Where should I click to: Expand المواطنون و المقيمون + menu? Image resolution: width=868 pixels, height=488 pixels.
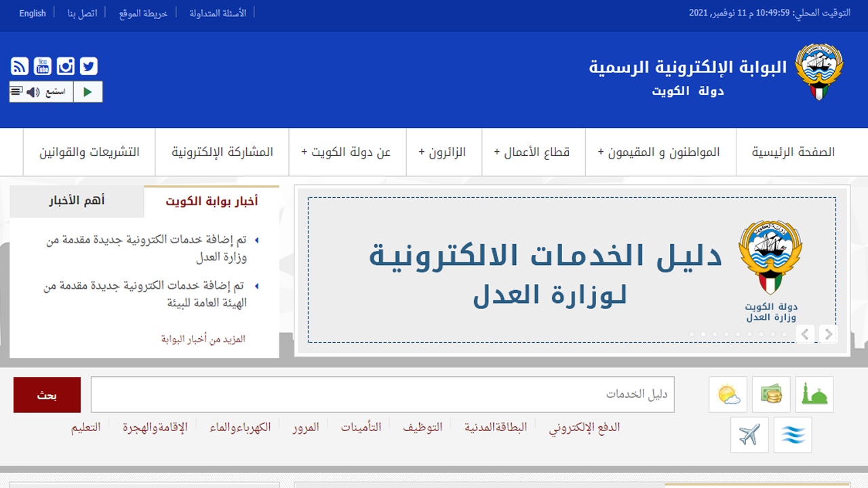point(659,152)
